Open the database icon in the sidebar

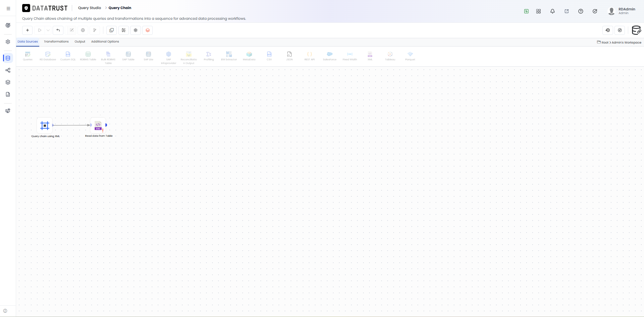(x=8, y=58)
